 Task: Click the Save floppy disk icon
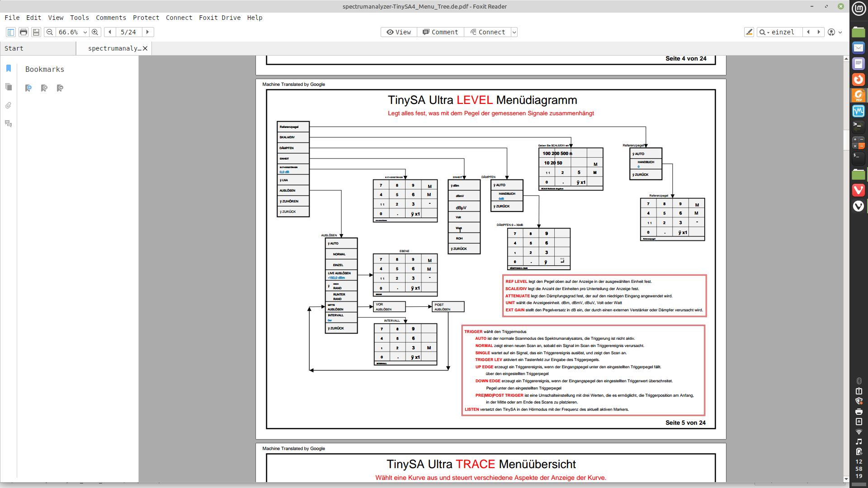tap(36, 32)
